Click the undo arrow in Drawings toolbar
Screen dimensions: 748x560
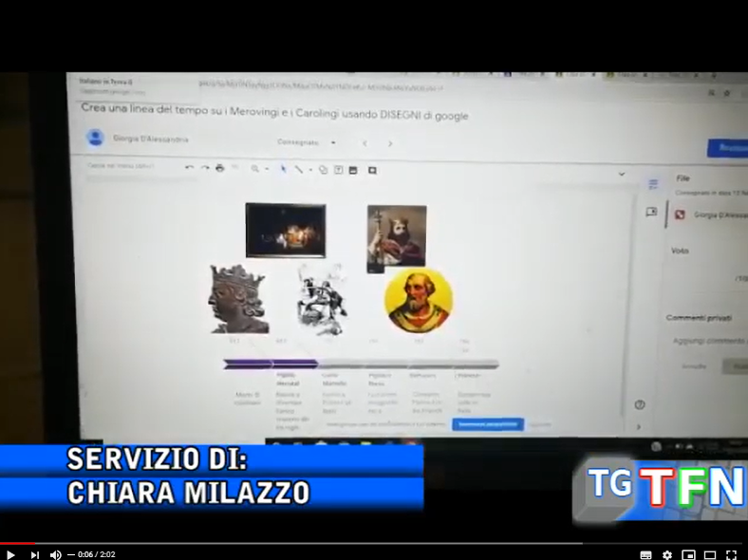pos(189,167)
